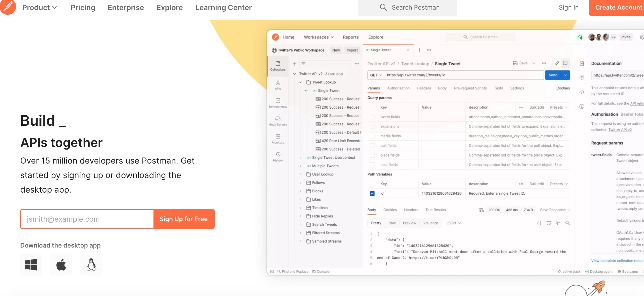Open Environments sidebar icon
This screenshot has height=296, width=644.
click(278, 103)
